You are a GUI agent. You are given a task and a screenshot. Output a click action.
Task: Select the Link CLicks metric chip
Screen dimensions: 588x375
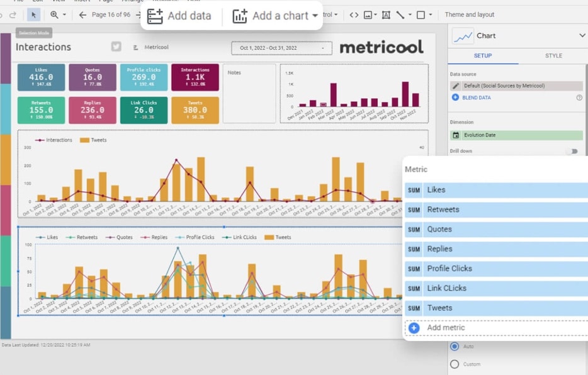click(x=497, y=288)
